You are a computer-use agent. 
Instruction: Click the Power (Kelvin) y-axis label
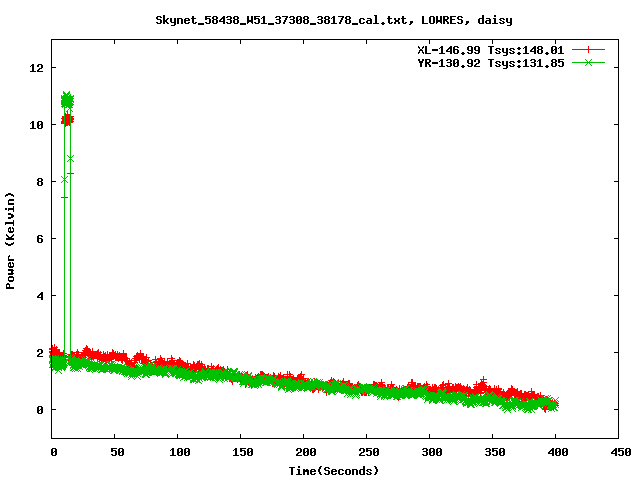[10, 241]
